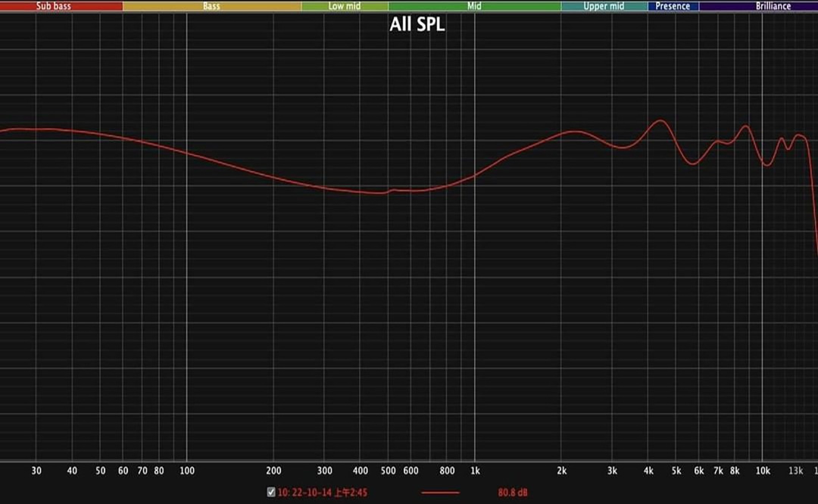Click the 100 frequency axis label

coord(187,470)
